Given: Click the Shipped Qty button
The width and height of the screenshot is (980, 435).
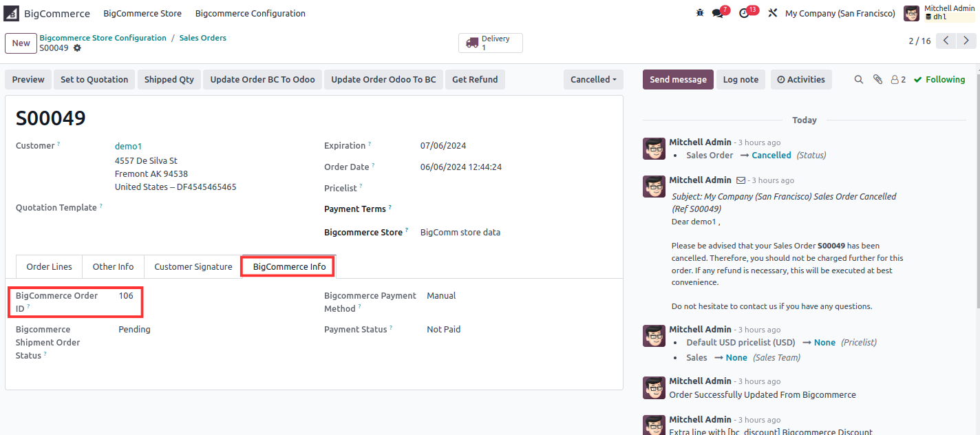Looking at the screenshot, I should click(x=169, y=80).
